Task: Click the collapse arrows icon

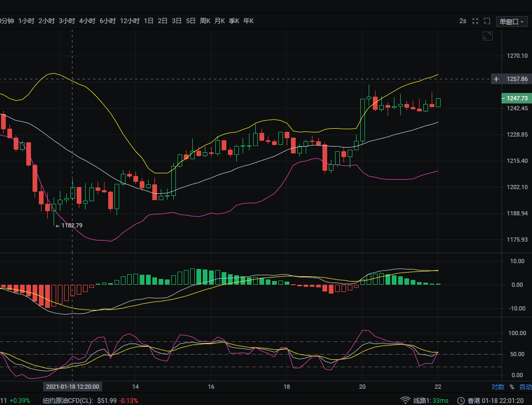Action: [475, 21]
